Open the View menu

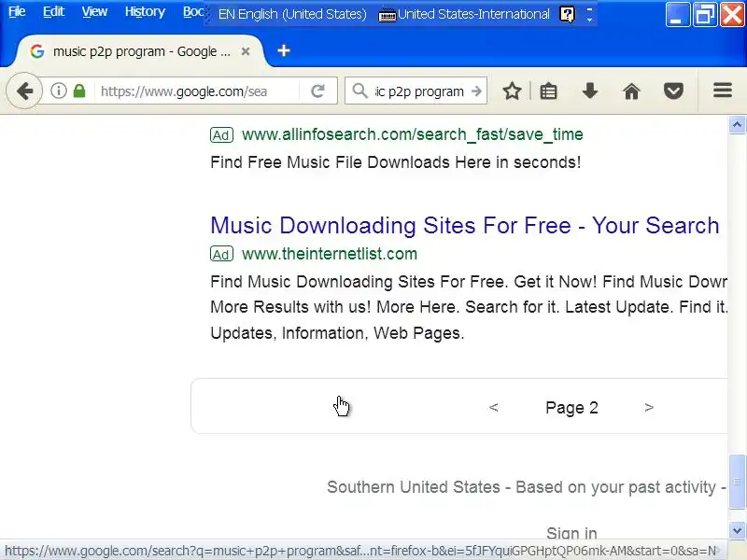click(x=94, y=11)
